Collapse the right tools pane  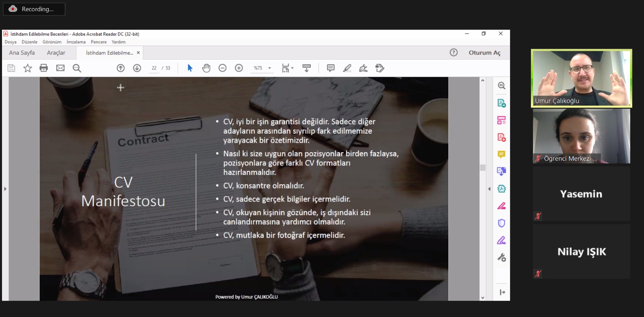pyautogui.click(x=489, y=189)
